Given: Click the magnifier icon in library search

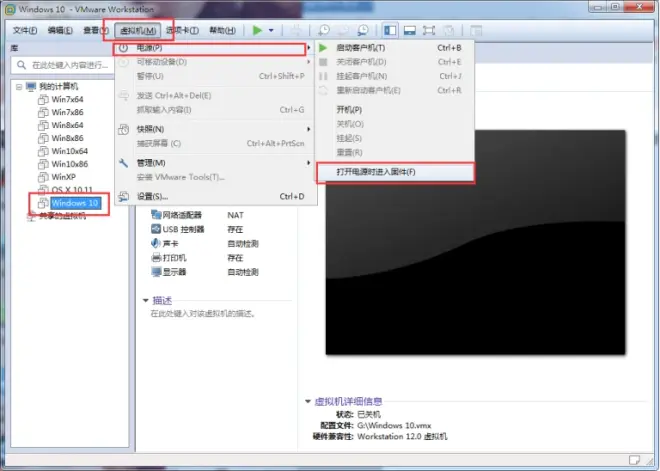Looking at the screenshot, I should coord(21,65).
